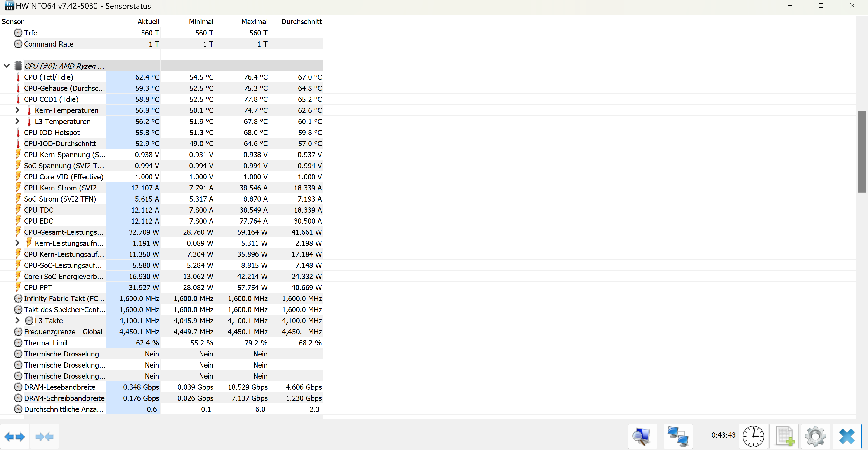868x450 pixels.
Task: Start logging via the report-plus icon
Action: click(x=784, y=436)
